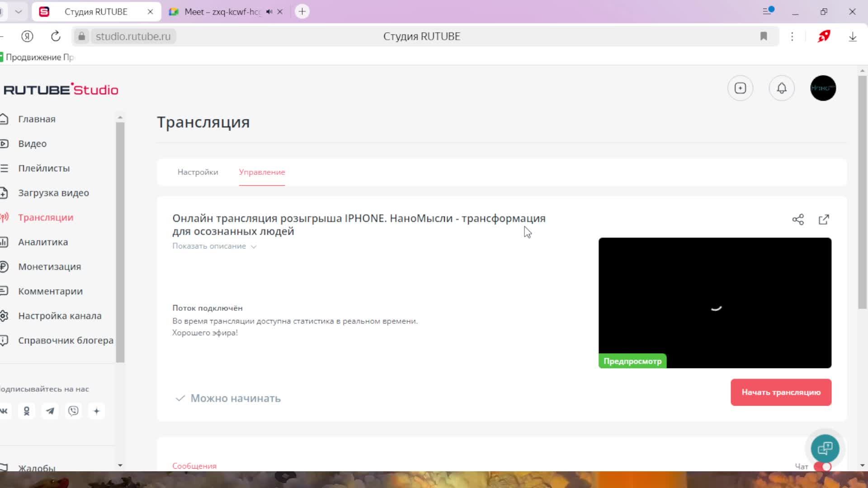
Task: Click the Yandex home icon
Action: 27,36
